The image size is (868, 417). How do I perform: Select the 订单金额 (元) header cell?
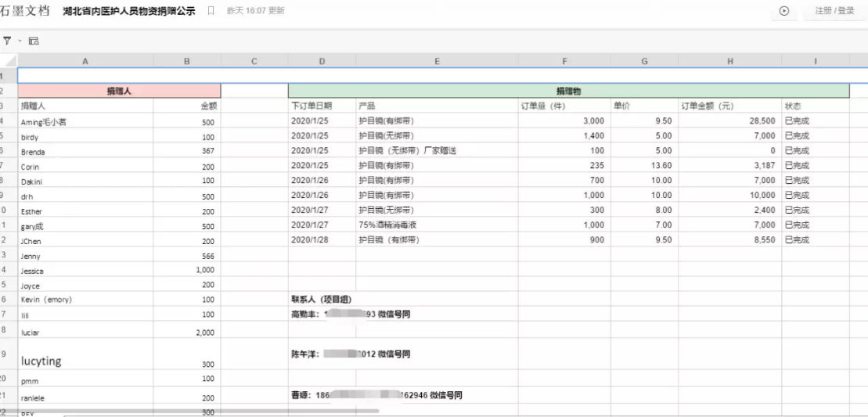click(x=729, y=106)
